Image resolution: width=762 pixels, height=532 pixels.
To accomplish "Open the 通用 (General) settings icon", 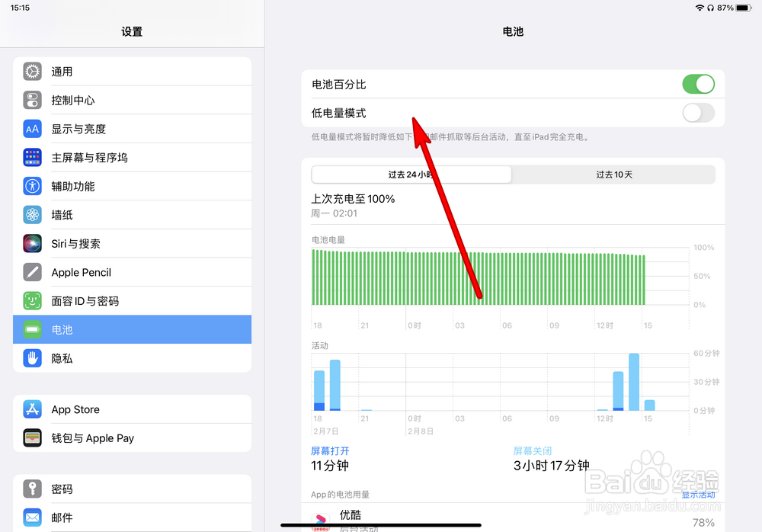I will point(32,71).
